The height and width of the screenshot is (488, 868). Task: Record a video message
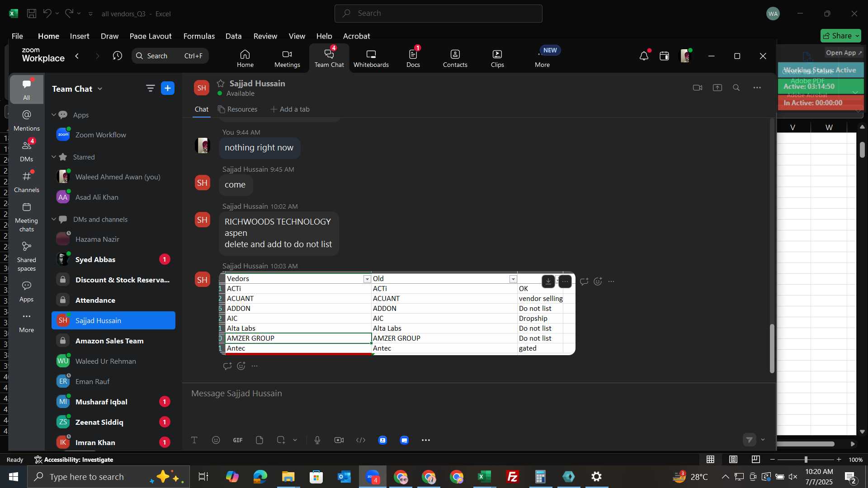(339, 440)
